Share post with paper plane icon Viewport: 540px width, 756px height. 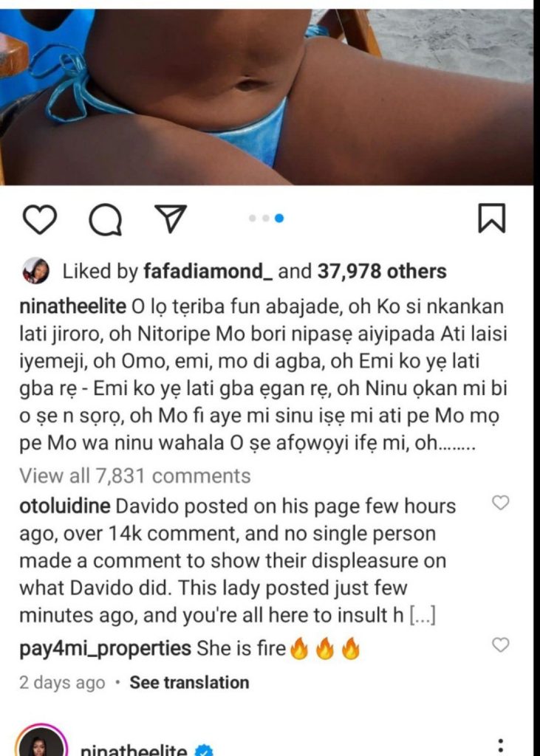click(170, 219)
